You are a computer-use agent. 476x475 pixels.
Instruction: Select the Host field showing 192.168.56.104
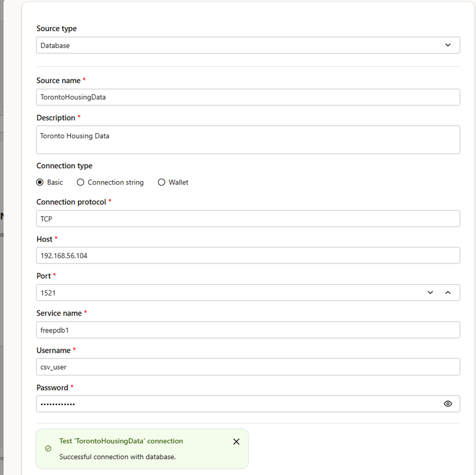pyautogui.click(x=248, y=255)
